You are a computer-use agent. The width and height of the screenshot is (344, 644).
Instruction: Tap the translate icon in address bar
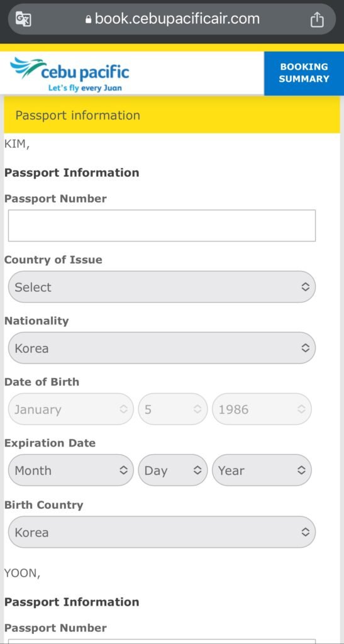pyautogui.click(x=23, y=19)
